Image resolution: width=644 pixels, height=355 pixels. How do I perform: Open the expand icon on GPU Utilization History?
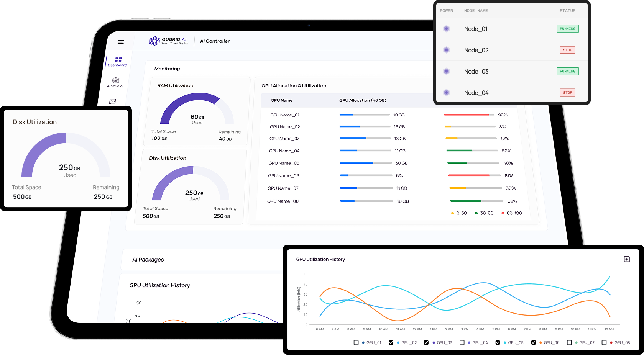pyautogui.click(x=627, y=259)
